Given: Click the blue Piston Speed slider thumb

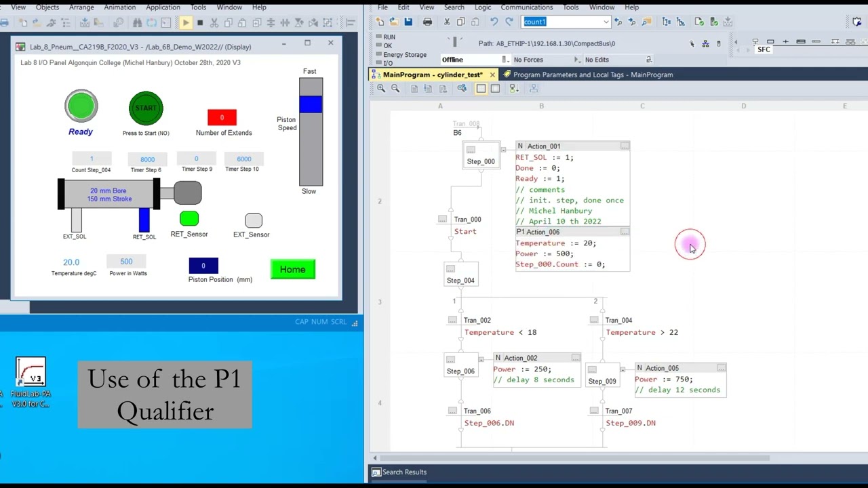Looking at the screenshot, I should coord(311,104).
